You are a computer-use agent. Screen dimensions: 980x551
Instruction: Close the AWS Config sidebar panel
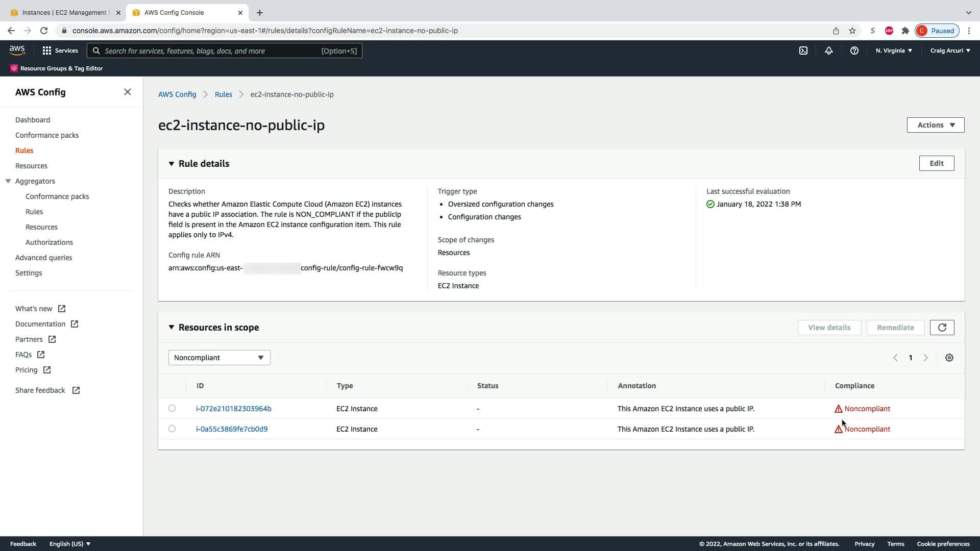128,92
